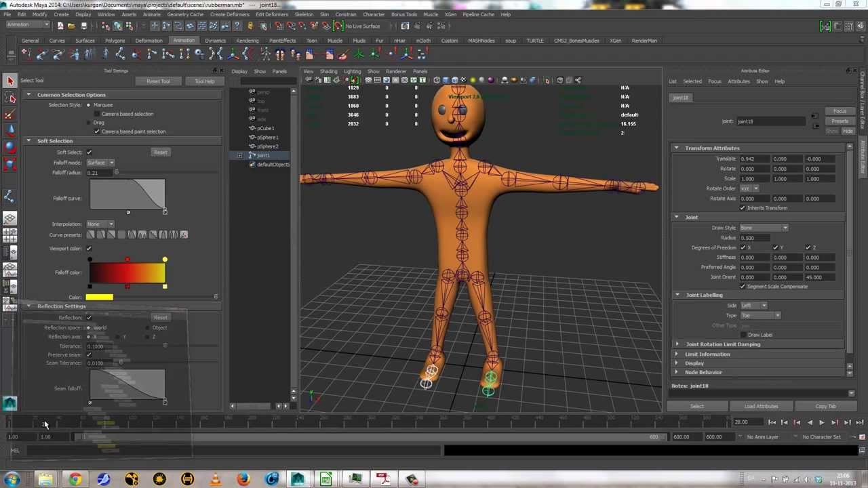Image resolution: width=868 pixels, height=488 pixels.
Task: Enable the Draw Label checkbox
Action: (743, 335)
